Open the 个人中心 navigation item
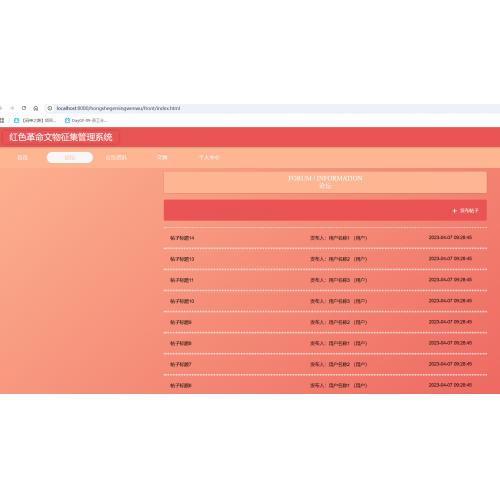This screenshot has width=500, height=500. coord(209,157)
